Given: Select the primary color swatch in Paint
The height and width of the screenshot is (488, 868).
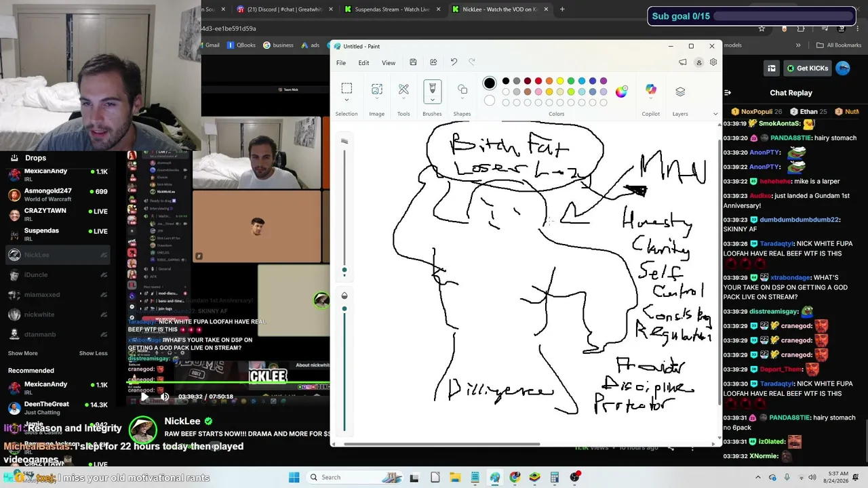Looking at the screenshot, I should click(490, 83).
